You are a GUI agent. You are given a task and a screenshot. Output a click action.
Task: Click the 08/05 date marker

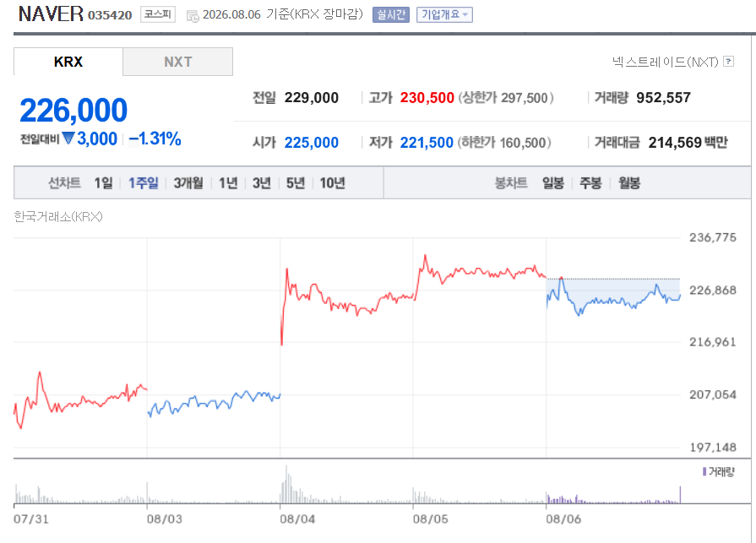(431, 519)
